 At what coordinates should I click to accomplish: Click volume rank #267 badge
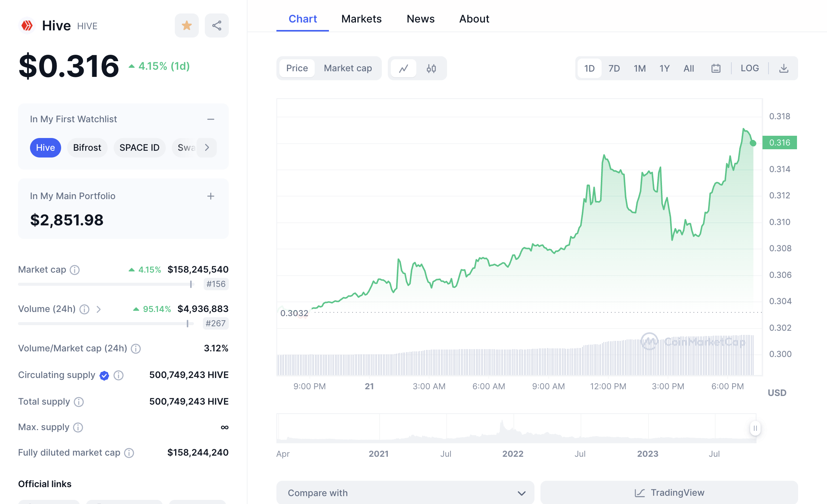pos(216,323)
